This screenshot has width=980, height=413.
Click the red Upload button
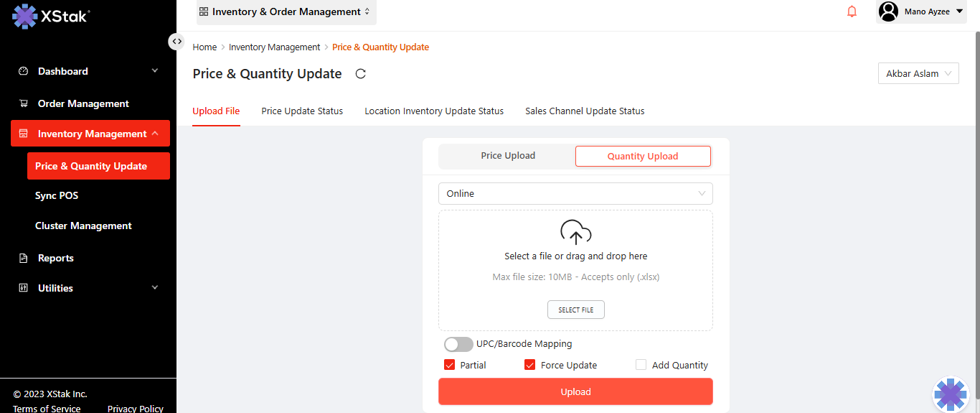click(x=575, y=391)
